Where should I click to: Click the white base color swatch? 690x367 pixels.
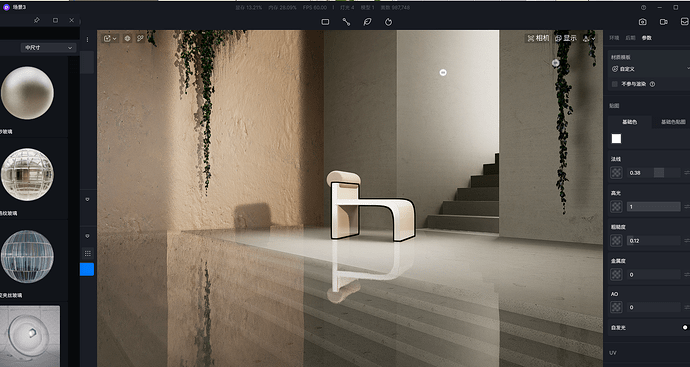click(x=616, y=139)
